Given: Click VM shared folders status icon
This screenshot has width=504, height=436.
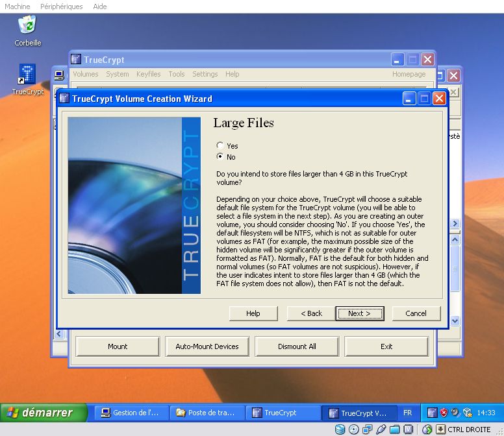Looking at the screenshot, I should tap(394, 430).
